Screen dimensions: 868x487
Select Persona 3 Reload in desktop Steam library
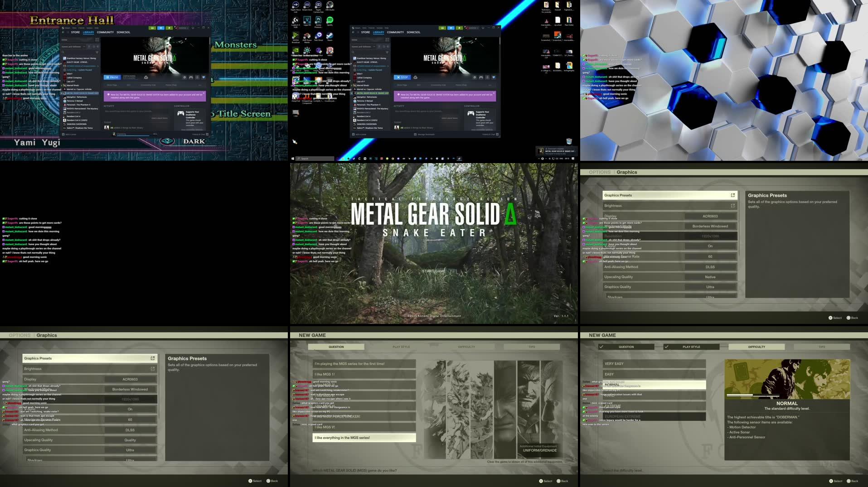pos(365,101)
